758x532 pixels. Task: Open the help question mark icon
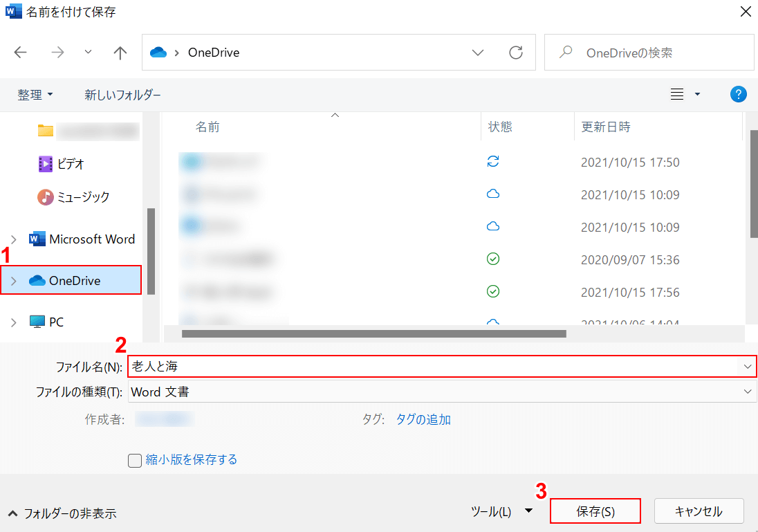point(738,95)
